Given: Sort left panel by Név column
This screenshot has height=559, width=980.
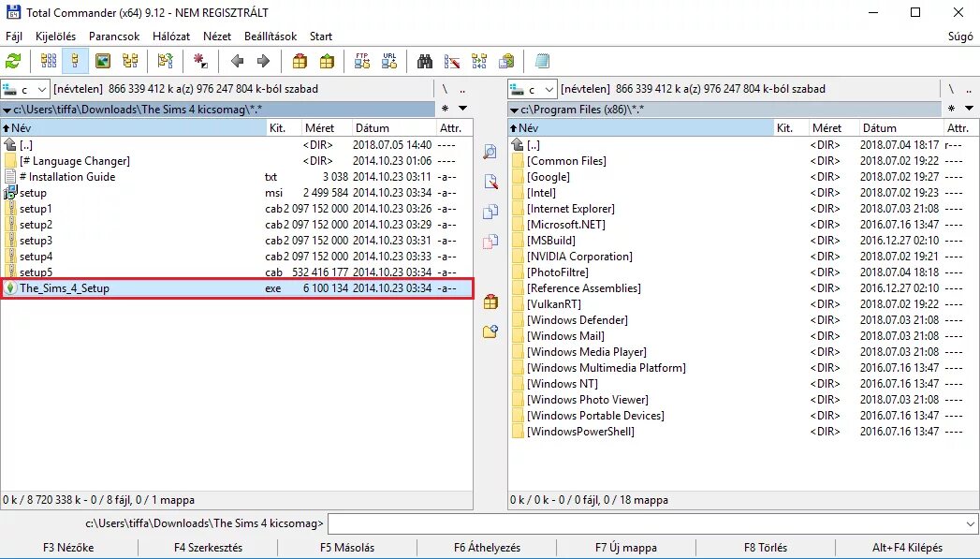Looking at the screenshot, I should pos(134,127).
